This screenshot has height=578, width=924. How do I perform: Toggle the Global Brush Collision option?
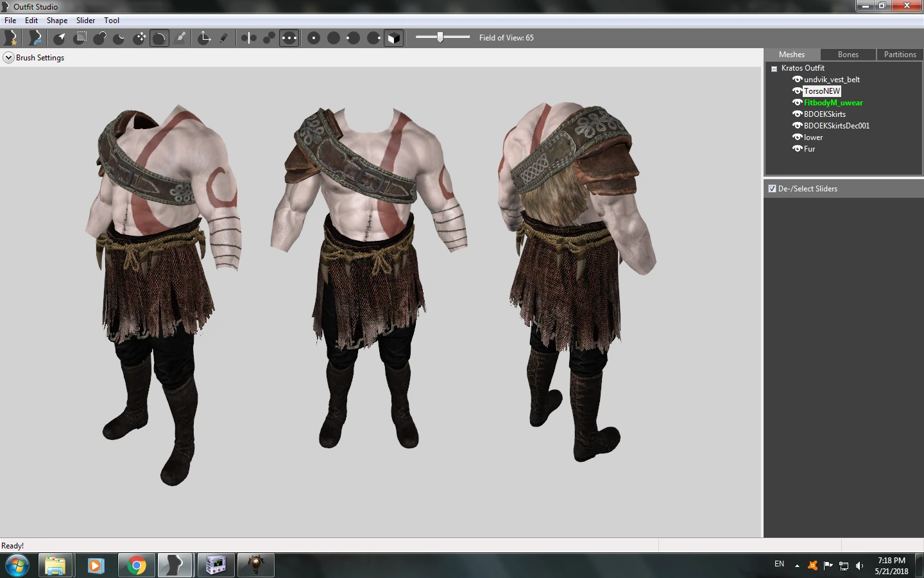click(x=289, y=38)
